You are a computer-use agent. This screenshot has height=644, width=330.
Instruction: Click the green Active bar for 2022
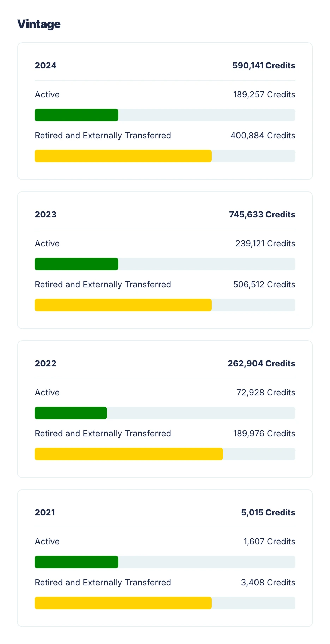pos(71,413)
